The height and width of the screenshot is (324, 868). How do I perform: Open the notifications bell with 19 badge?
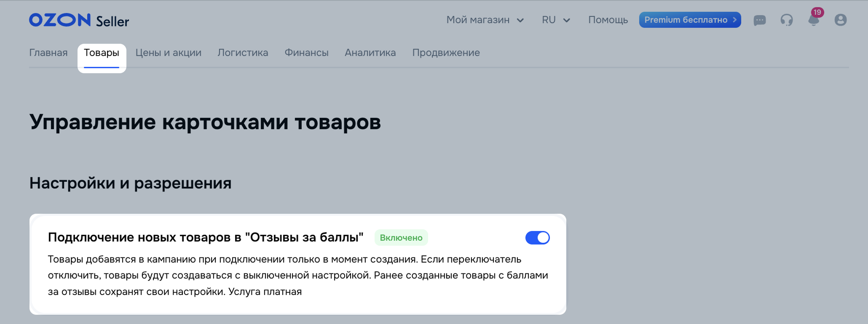coord(814,19)
